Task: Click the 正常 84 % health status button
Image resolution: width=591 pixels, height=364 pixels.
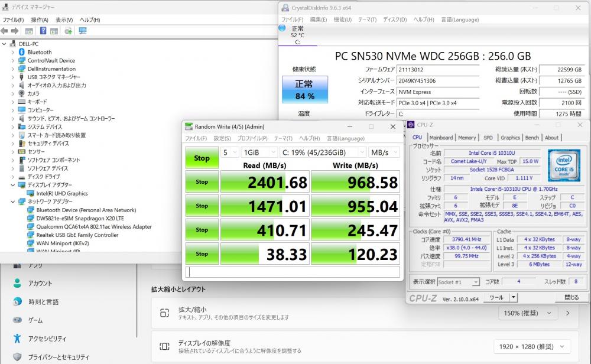Action: coord(305,90)
